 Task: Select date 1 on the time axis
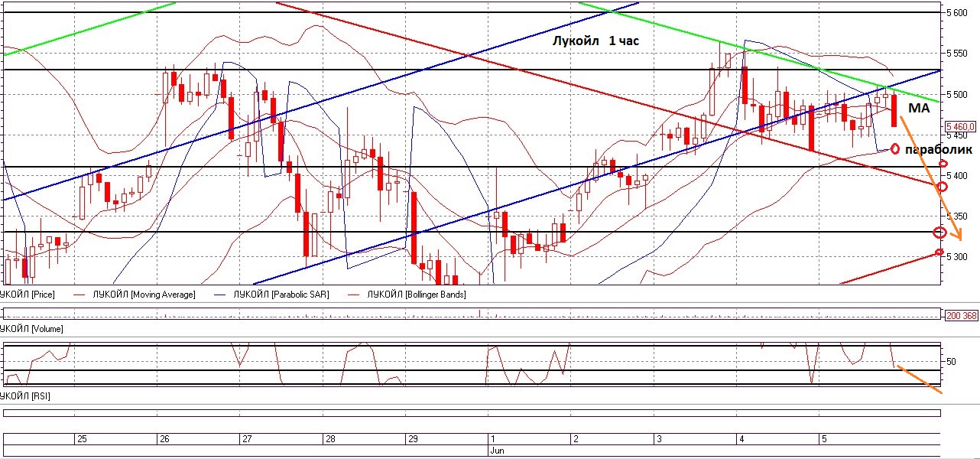click(492, 440)
